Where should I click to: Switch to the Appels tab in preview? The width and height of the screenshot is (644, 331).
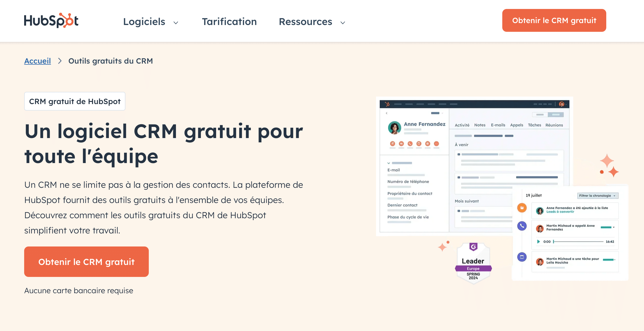516,125
